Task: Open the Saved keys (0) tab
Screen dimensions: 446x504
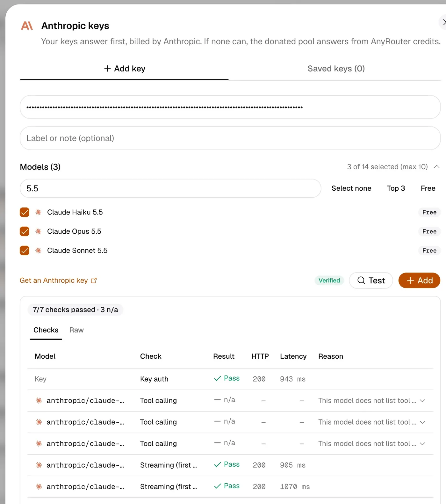Action: pyautogui.click(x=336, y=69)
